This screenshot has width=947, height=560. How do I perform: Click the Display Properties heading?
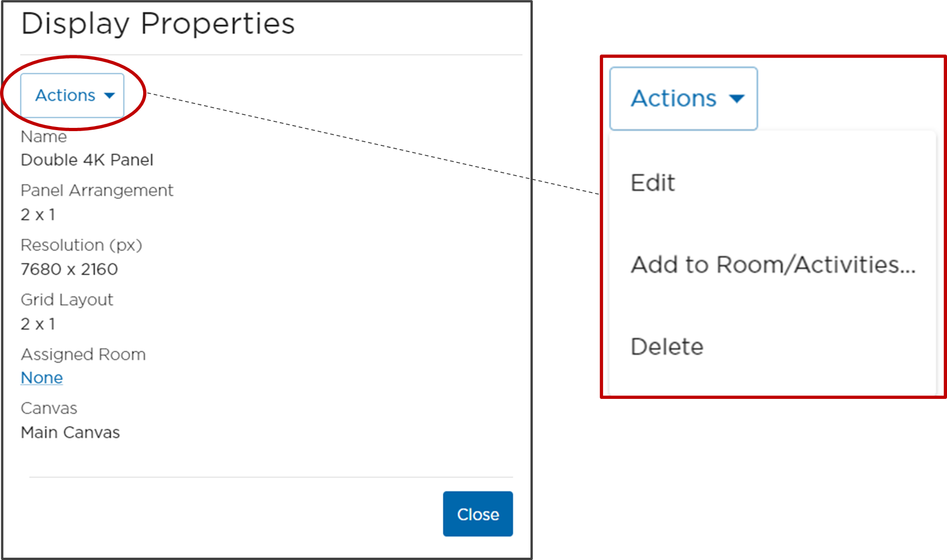[158, 24]
